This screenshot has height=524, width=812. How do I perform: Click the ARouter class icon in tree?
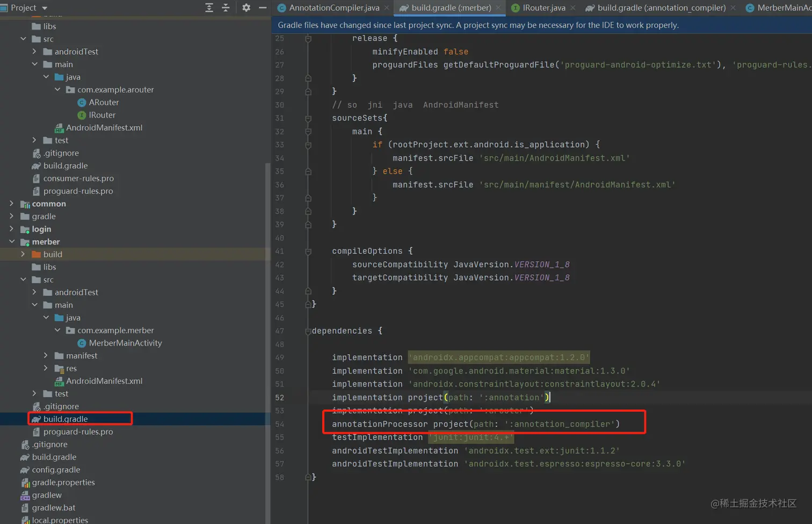(82, 102)
